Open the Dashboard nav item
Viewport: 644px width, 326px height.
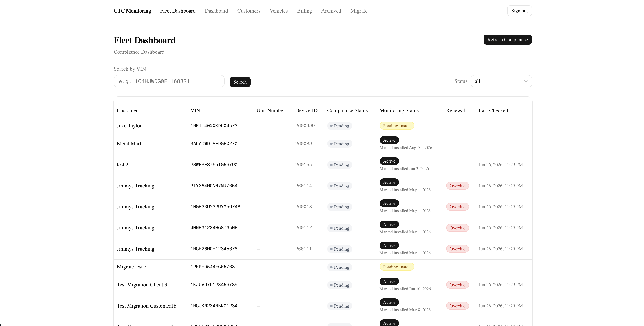216,11
